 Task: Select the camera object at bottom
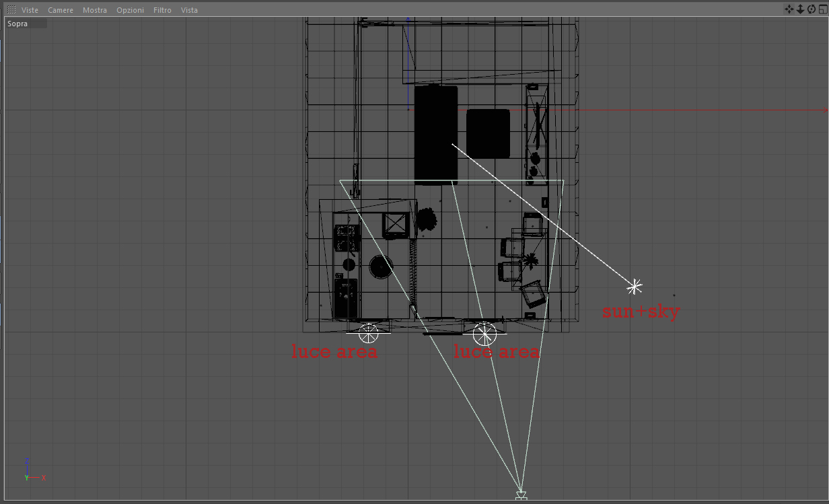coord(521,496)
